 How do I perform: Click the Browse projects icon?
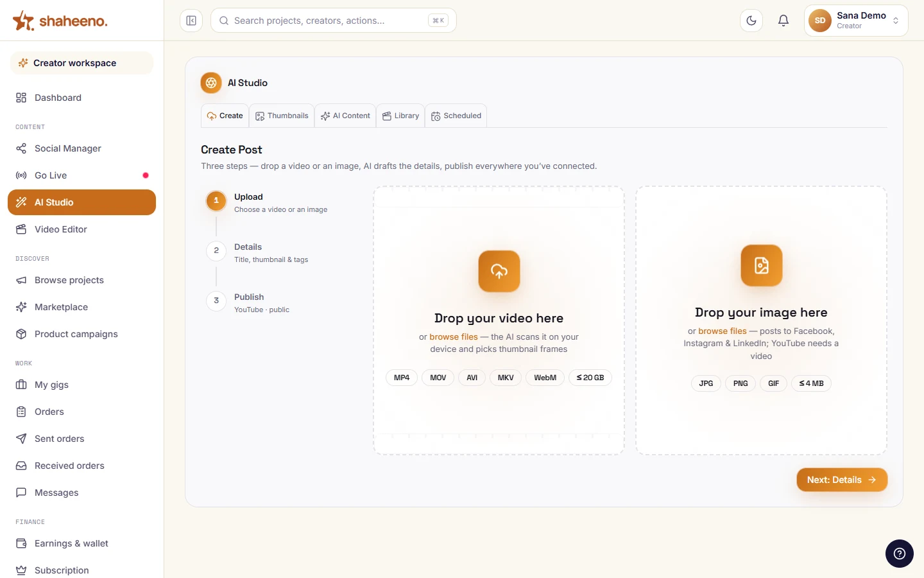[x=21, y=280]
